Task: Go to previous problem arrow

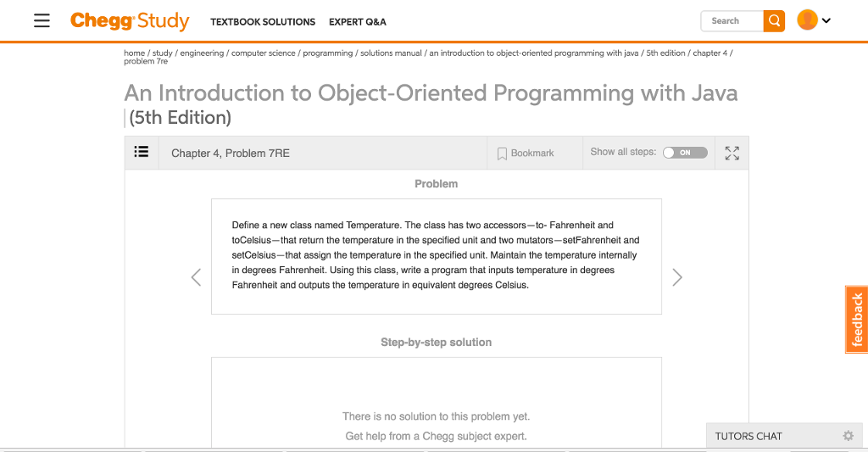Action: (196, 277)
